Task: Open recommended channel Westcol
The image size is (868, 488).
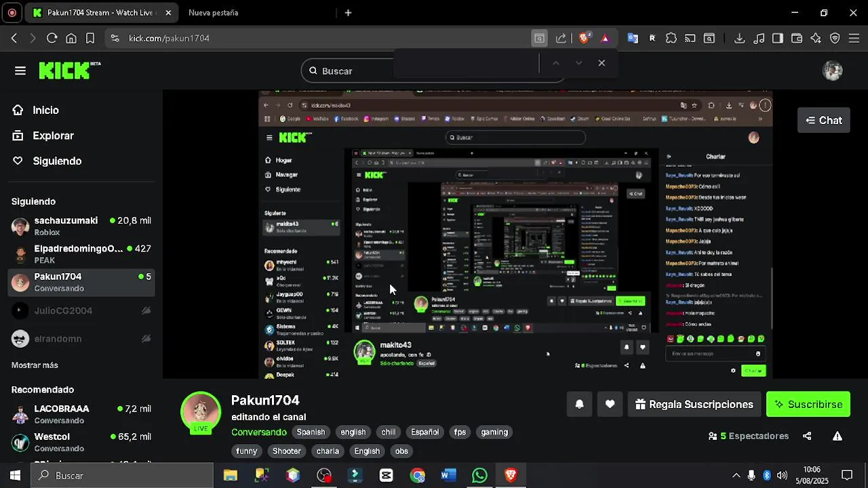Action: pyautogui.click(x=81, y=442)
